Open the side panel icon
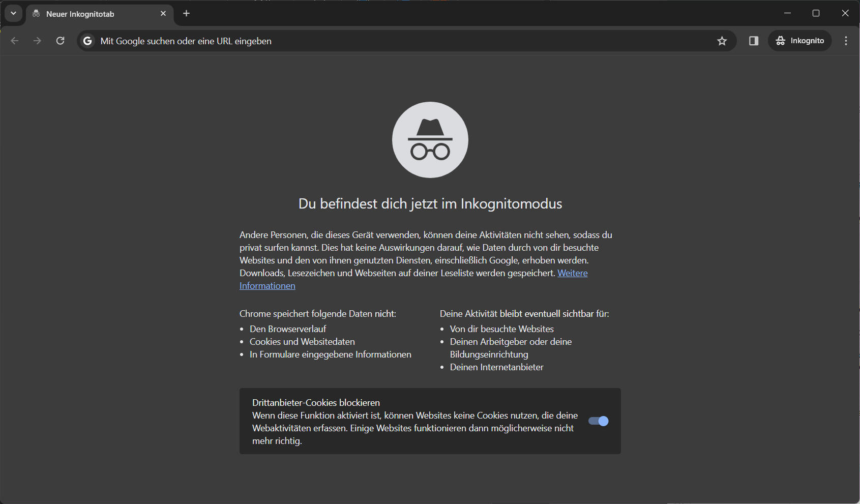 pos(754,41)
